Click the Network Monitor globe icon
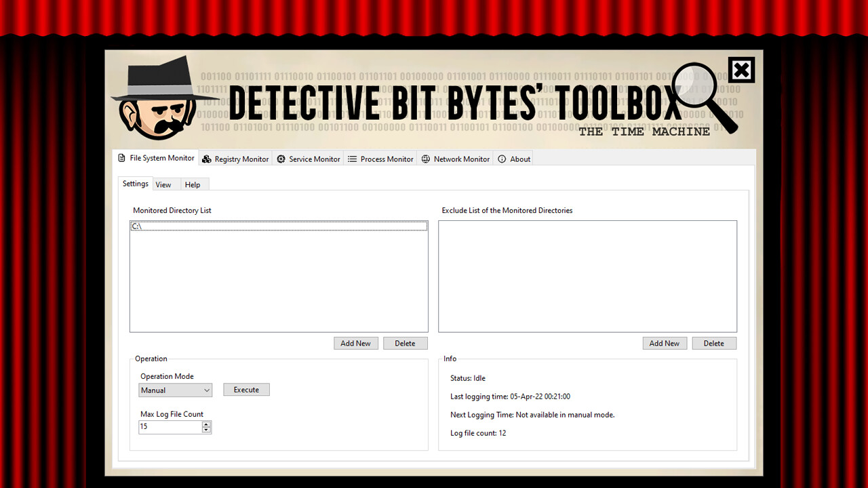The width and height of the screenshot is (868, 488). point(426,159)
